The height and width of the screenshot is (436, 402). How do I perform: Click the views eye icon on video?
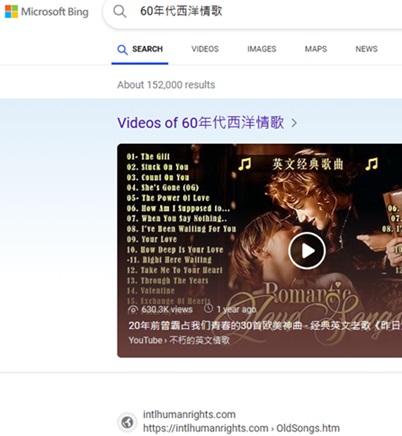coord(133,310)
